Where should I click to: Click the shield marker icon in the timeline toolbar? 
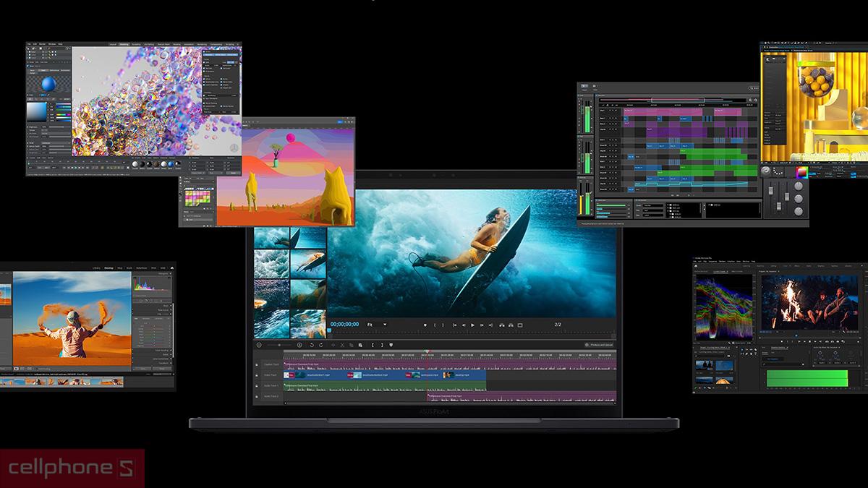391,345
